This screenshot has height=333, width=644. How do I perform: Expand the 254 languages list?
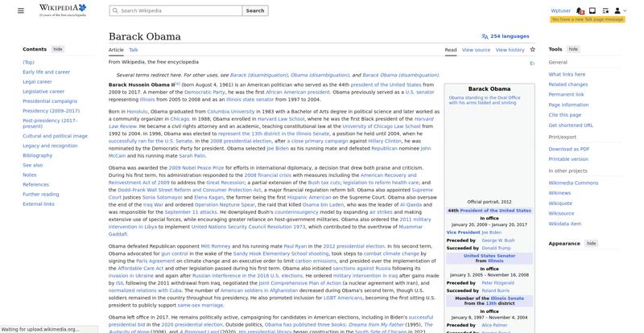tap(509, 36)
